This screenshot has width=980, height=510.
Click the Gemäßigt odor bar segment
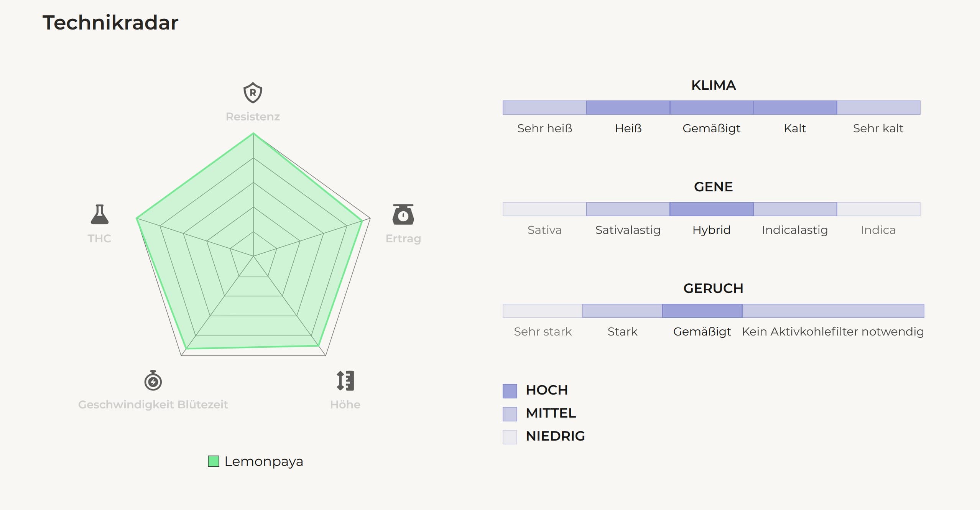click(702, 311)
